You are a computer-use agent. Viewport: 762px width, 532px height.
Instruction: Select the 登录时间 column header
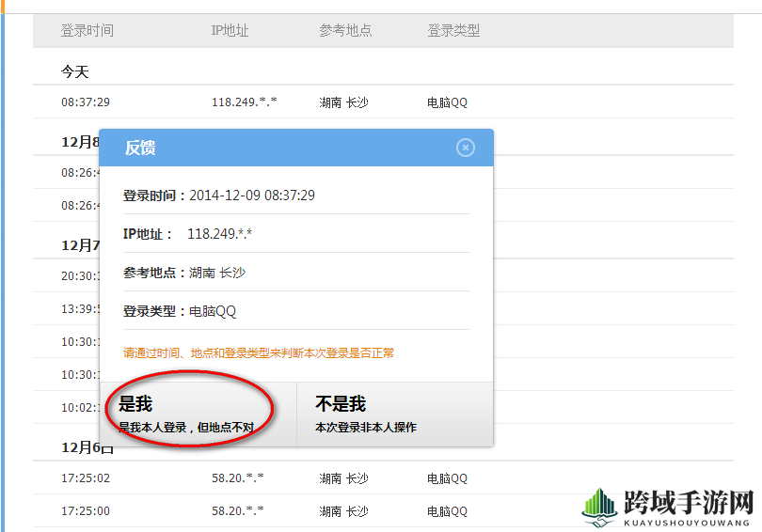pyautogui.click(x=87, y=31)
